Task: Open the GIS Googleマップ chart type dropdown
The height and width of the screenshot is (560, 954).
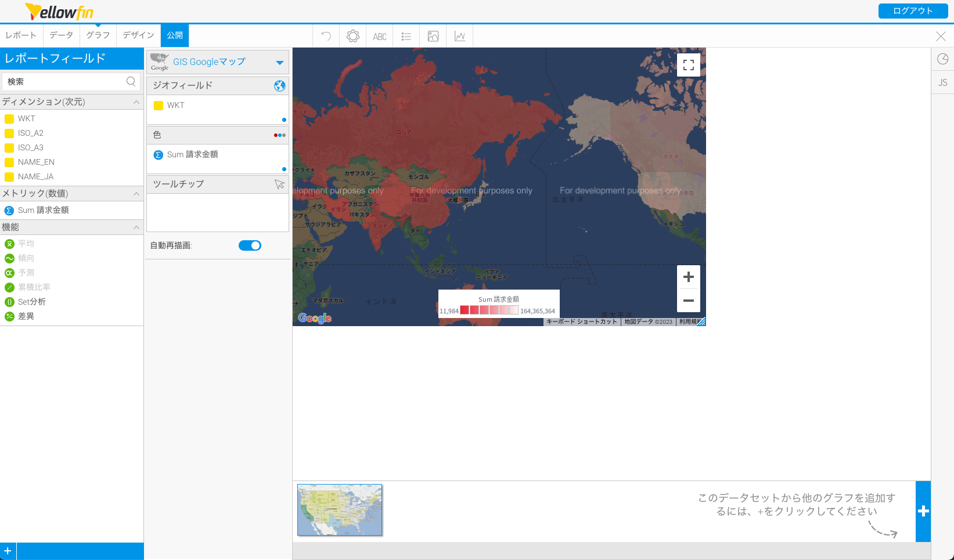Action: 218,62
